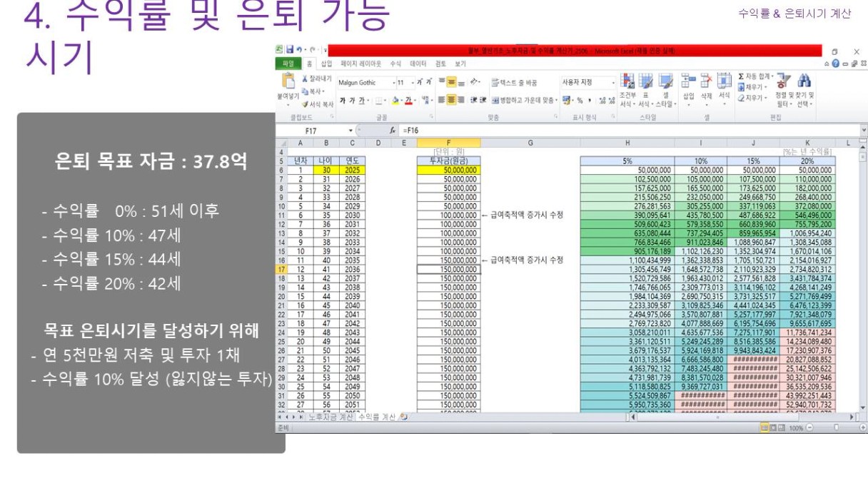Select left horizontal align icon
The width and height of the screenshot is (868, 488).
pyautogui.click(x=443, y=101)
